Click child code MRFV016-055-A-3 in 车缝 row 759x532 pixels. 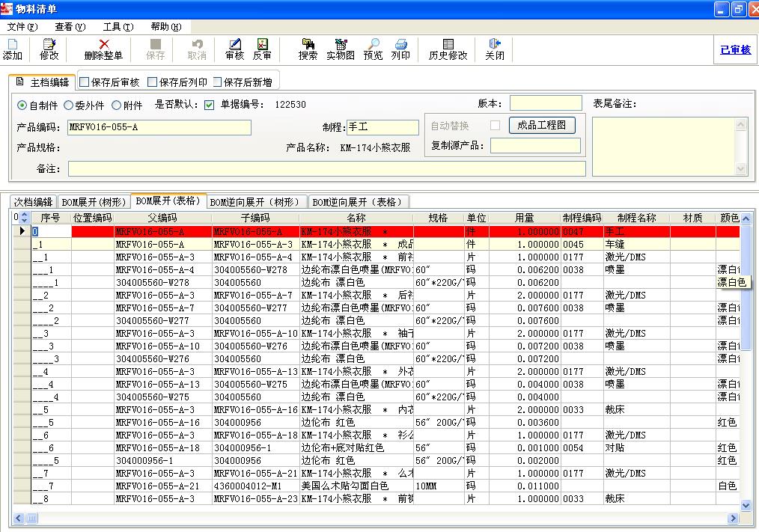[x=255, y=245]
